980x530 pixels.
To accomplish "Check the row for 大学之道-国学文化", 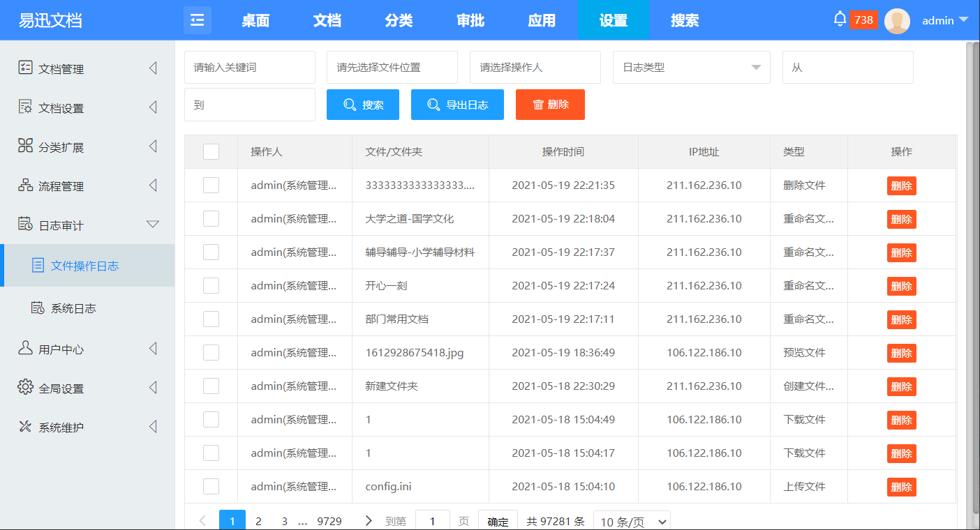I will point(211,218).
